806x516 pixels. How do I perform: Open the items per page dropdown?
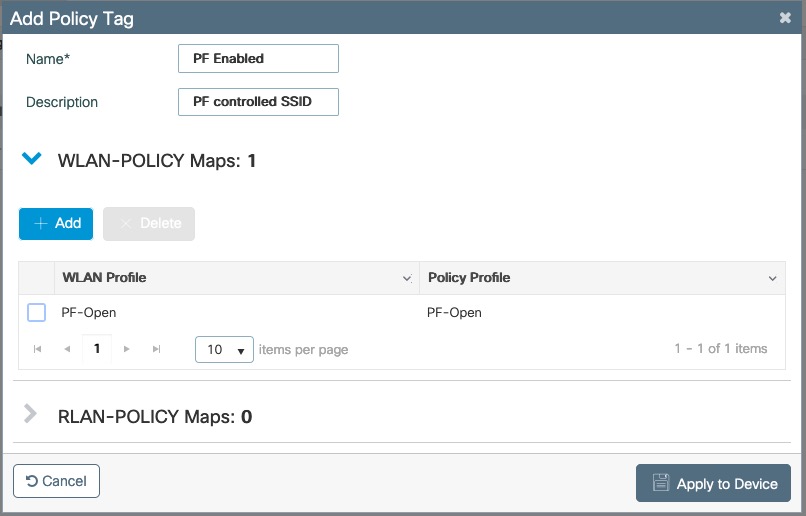pyautogui.click(x=224, y=350)
